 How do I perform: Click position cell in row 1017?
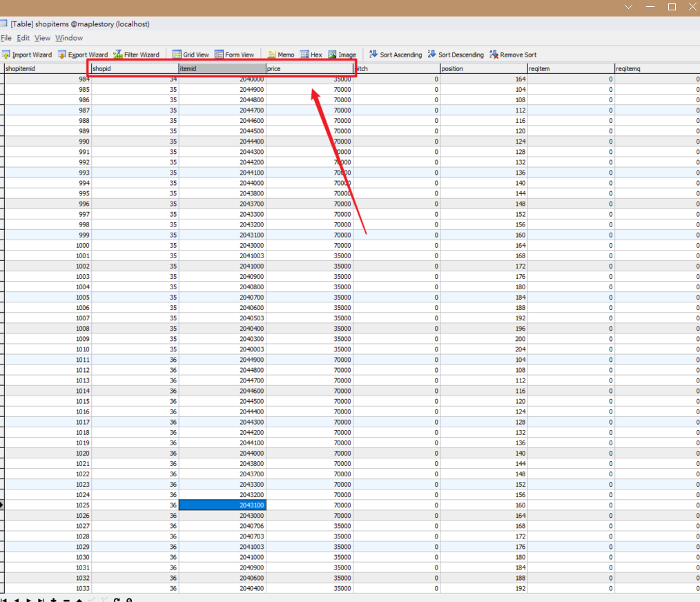point(484,422)
